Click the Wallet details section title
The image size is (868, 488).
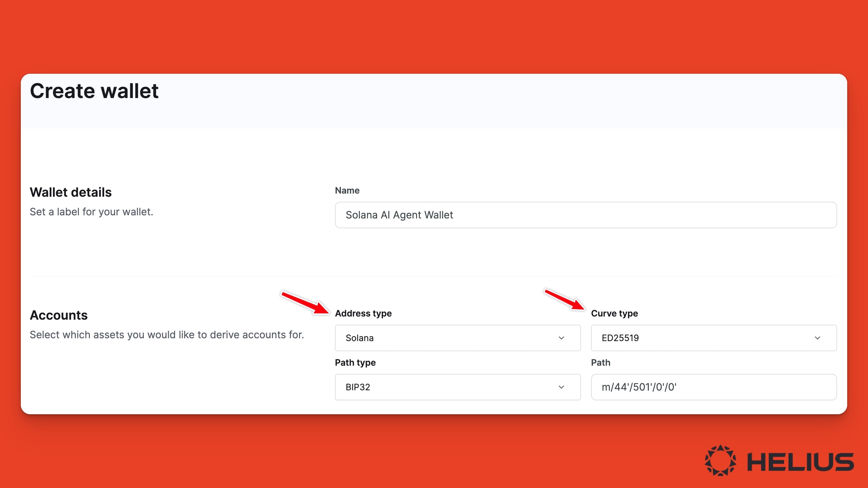[x=70, y=192]
